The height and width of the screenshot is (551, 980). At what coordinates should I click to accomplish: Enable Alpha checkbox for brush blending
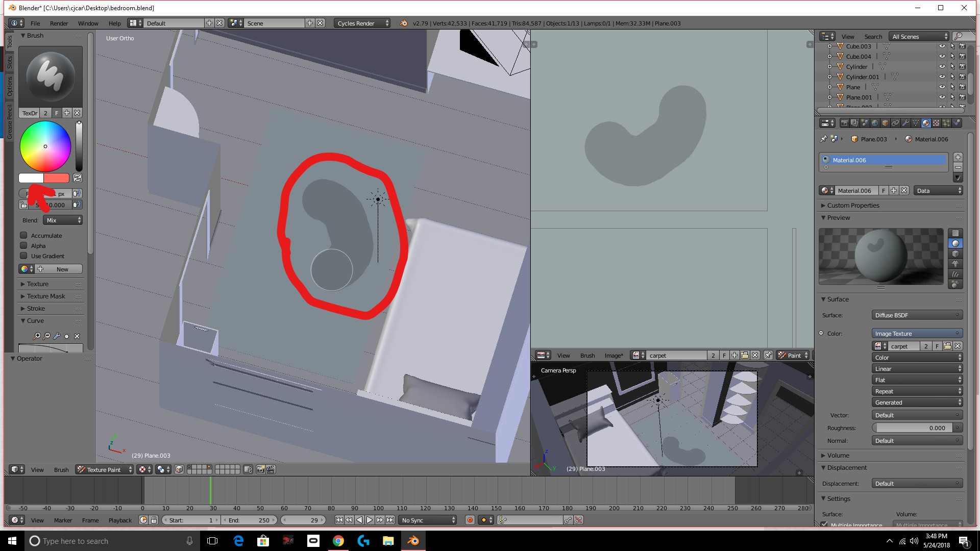coord(23,245)
